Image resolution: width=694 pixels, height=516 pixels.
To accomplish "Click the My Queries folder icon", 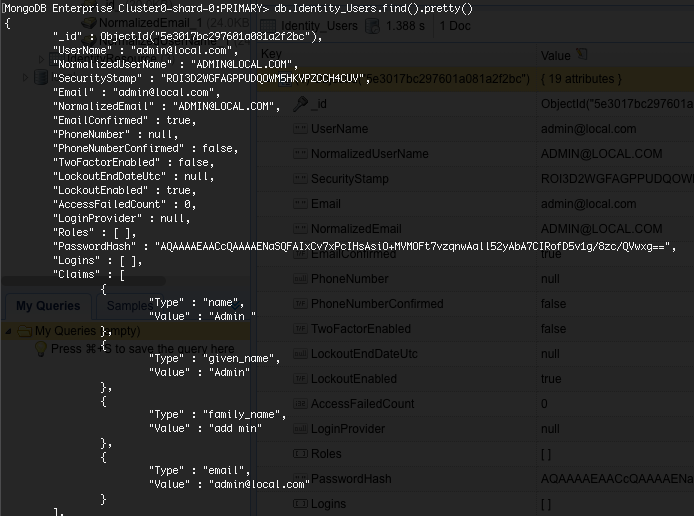I will pyautogui.click(x=24, y=331).
